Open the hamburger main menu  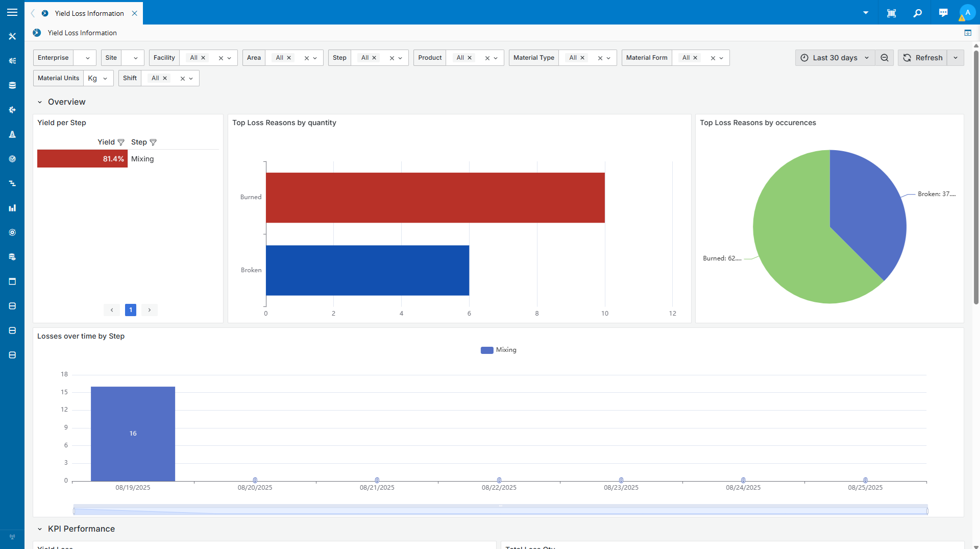point(12,12)
